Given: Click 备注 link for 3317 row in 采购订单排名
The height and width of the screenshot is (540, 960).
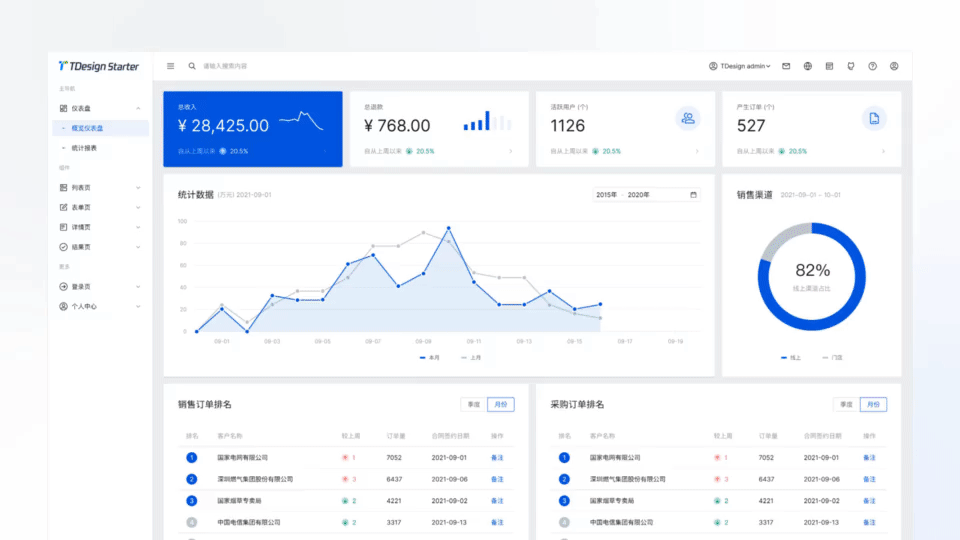Looking at the screenshot, I should [869, 522].
